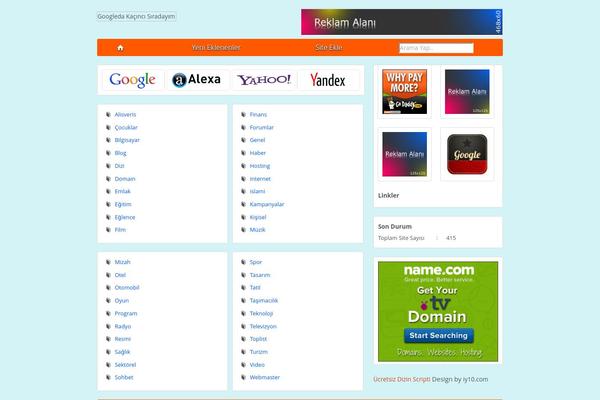Image resolution: width=600 pixels, height=400 pixels.
Task: Open the İslami category
Action: [257, 191]
